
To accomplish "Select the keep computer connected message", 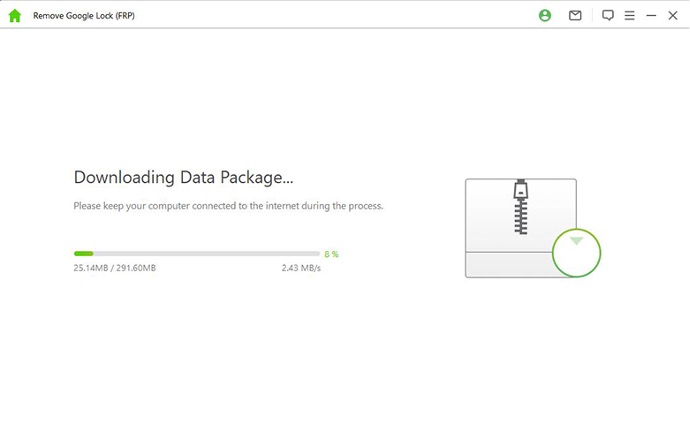I will pyautogui.click(x=228, y=206).
